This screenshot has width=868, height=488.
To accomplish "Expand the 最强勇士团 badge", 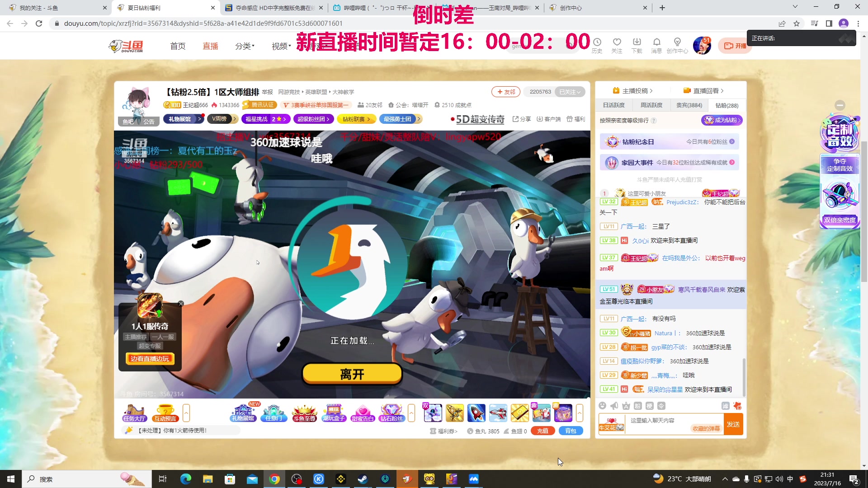I will point(401,119).
